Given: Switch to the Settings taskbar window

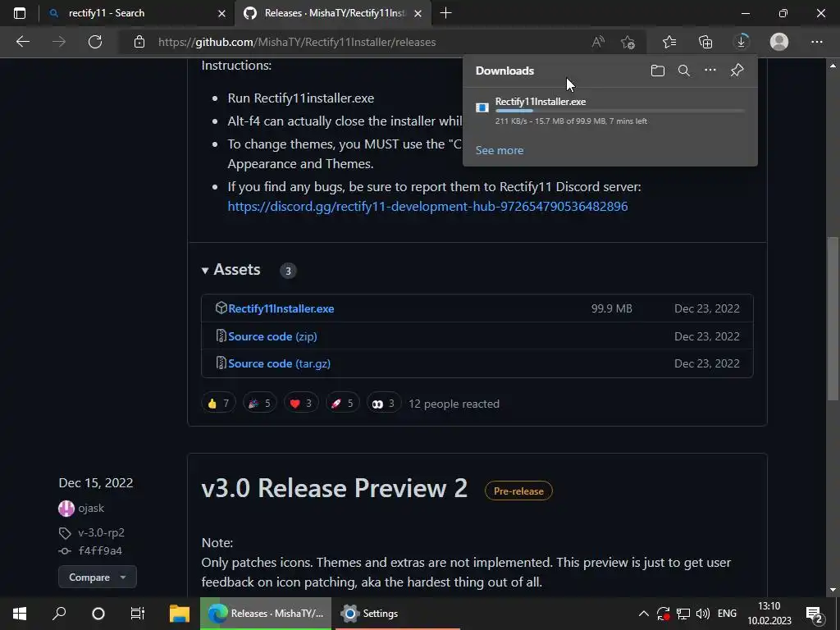Looking at the screenshot, I should click(398, 614).
